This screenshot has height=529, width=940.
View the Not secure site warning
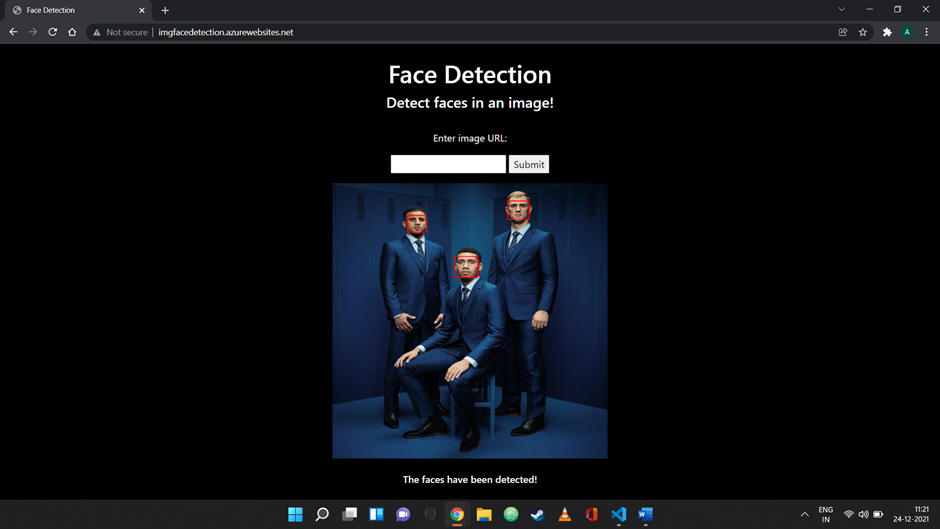(x=120, y=32)
